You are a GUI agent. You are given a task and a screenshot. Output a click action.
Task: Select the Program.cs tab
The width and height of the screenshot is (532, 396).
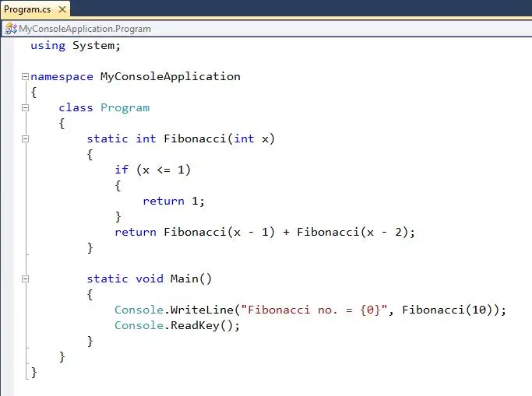pyautogui.click(x=35, y=9)
